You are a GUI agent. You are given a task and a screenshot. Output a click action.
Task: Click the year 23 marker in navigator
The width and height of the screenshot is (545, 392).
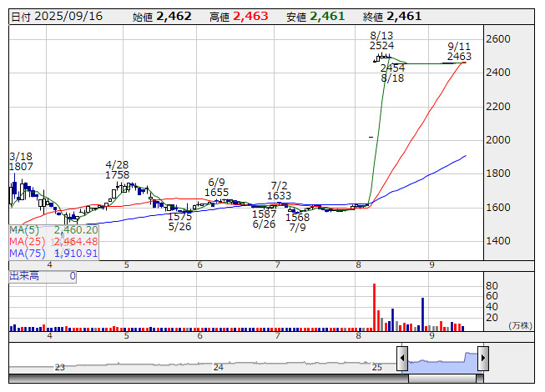(59, 367)
